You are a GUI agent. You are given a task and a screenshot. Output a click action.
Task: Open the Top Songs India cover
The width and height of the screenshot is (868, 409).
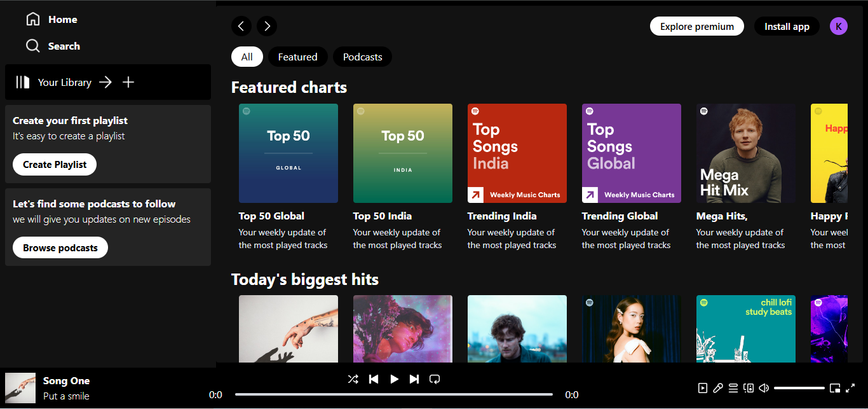click(517, 153)
